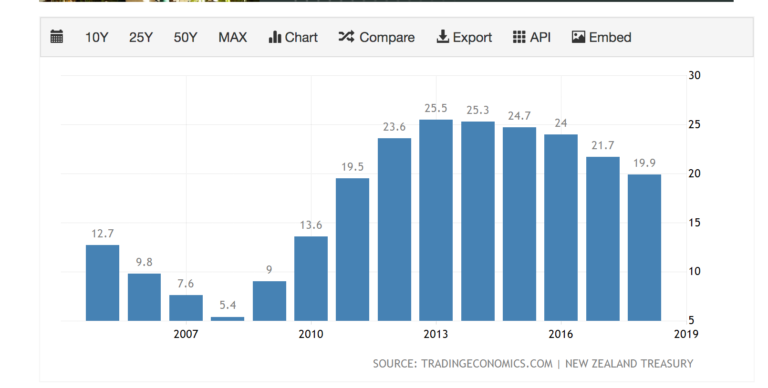Open the API access option
Image resolution: width=768 pixels, height=388 pixels.
[532, 37]
